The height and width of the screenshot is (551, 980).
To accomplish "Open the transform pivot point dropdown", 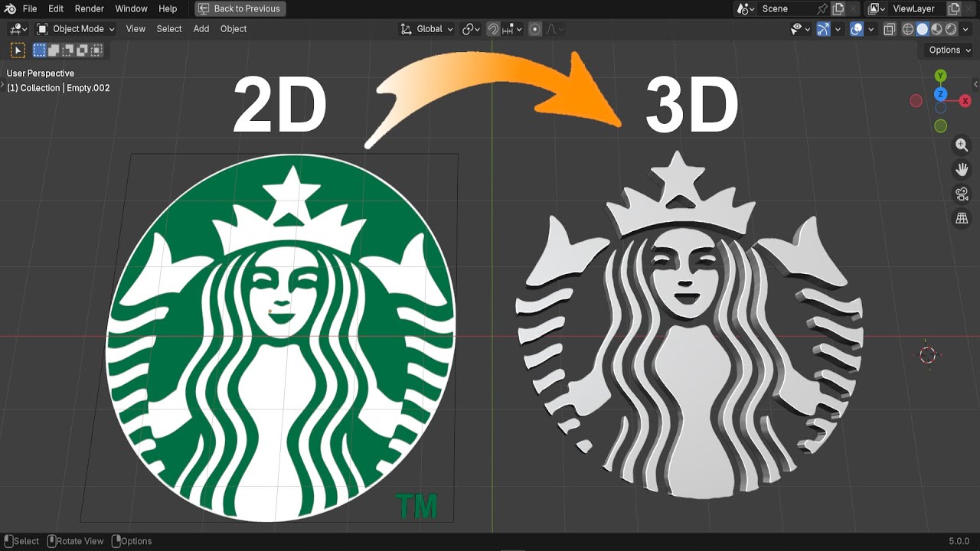I will [471, 28].
